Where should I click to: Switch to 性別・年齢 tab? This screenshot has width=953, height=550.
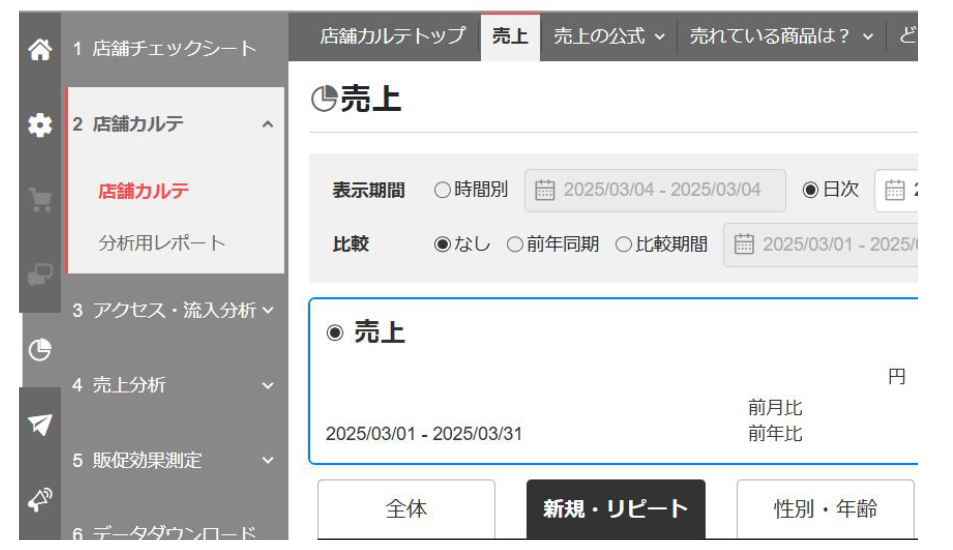(x=825, y=509)
